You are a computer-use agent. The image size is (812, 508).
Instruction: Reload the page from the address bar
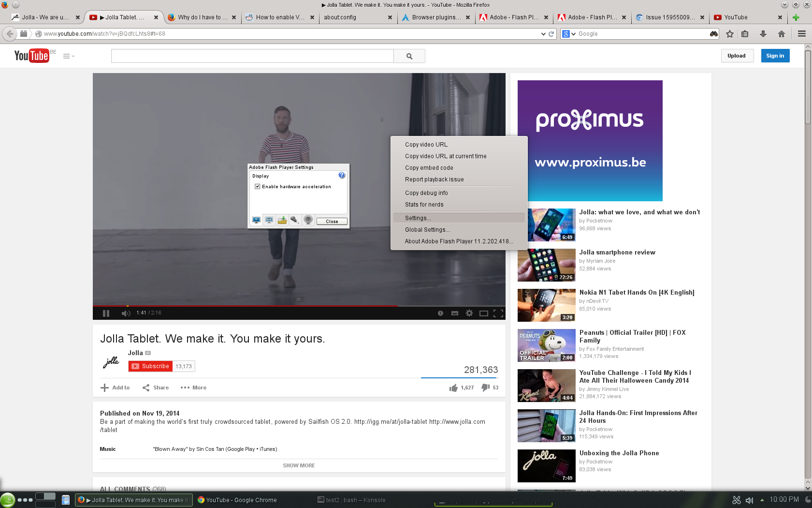pos(551,34)
